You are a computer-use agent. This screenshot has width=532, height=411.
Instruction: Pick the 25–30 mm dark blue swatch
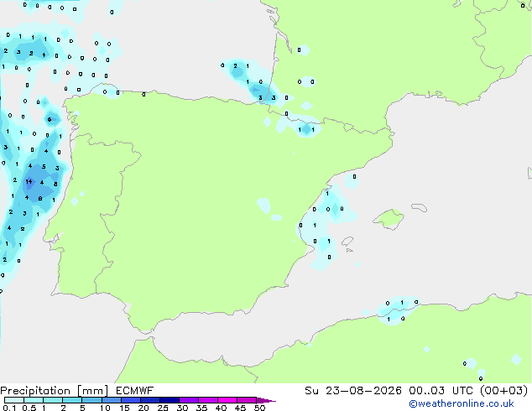click(x=170, y=400)
